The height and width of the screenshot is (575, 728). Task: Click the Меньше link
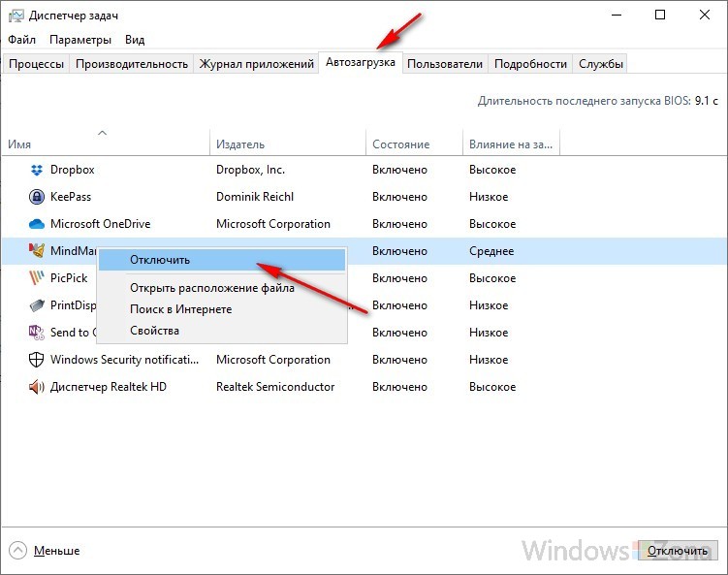pyautogui.click(x=56, y=551)
